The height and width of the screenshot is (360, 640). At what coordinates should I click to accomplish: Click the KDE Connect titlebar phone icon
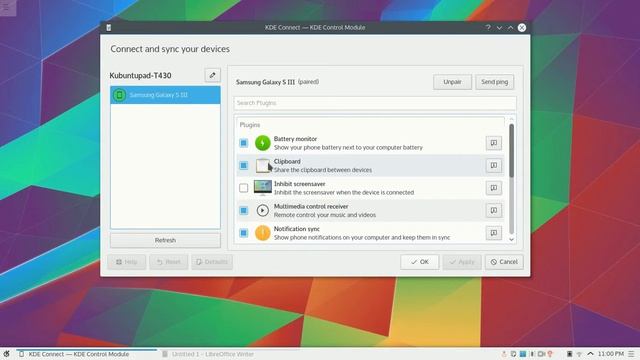[x=109, y=27]
